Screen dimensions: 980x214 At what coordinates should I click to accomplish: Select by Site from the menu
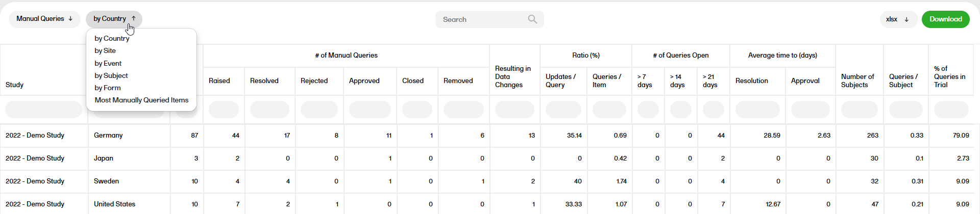click(105, 51)
